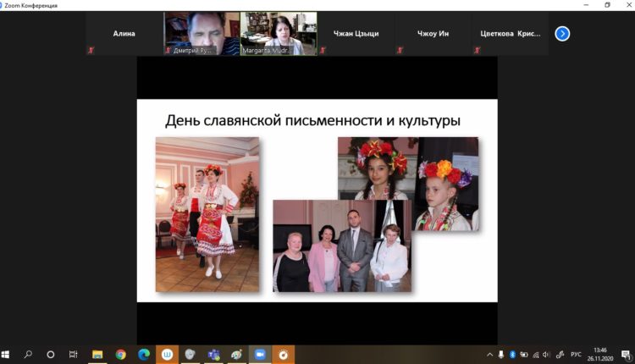Select Чжан Цзыци participant tile
Screen dimensions: 635x364
pos(356,34)
